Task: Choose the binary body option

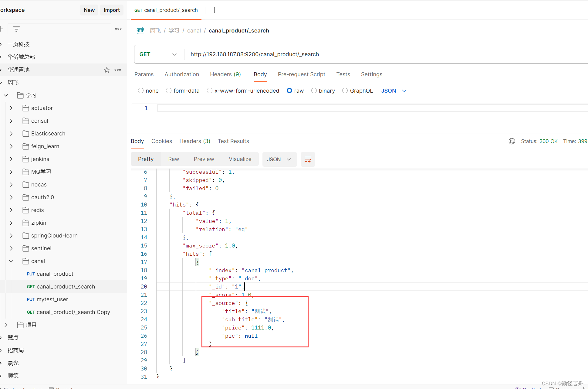Action: 314,91
